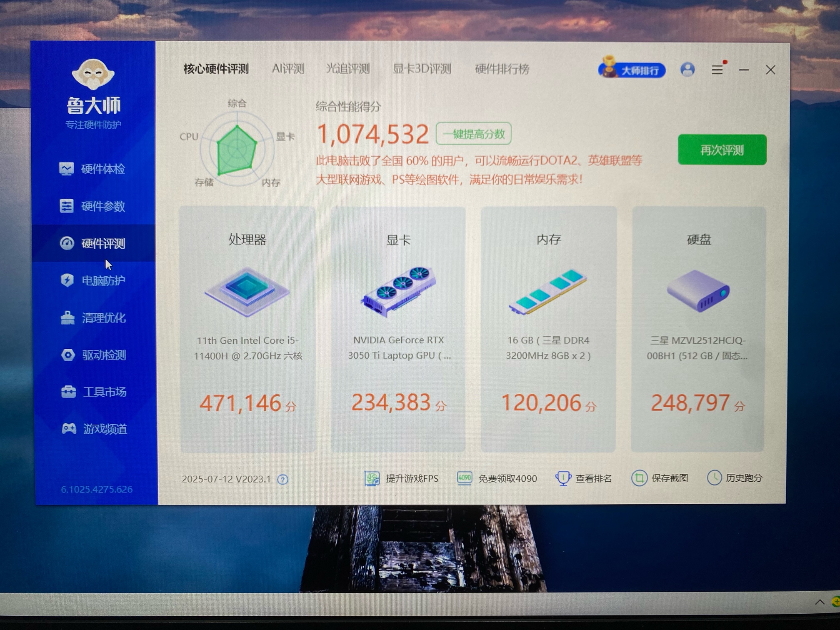Click the user account avatar icon

point(687,70)
